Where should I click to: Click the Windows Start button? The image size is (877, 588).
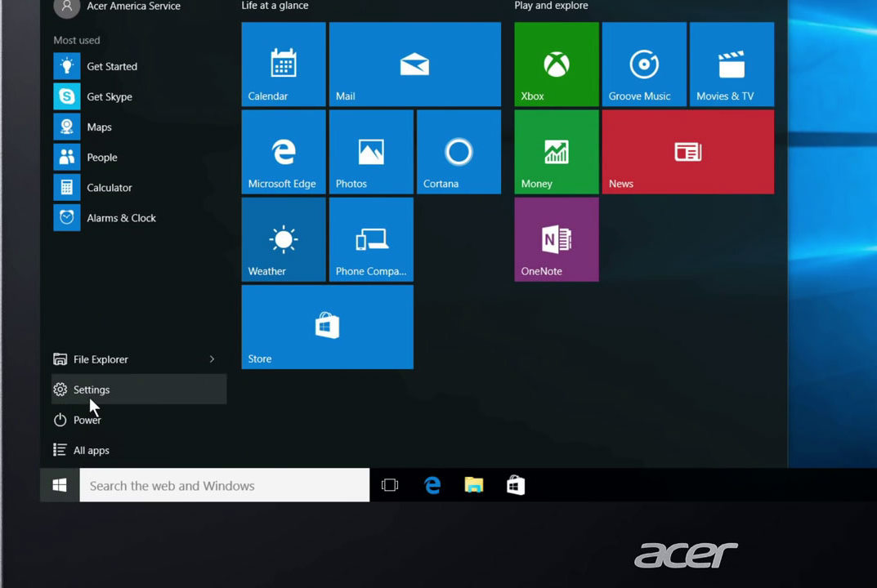60,486
